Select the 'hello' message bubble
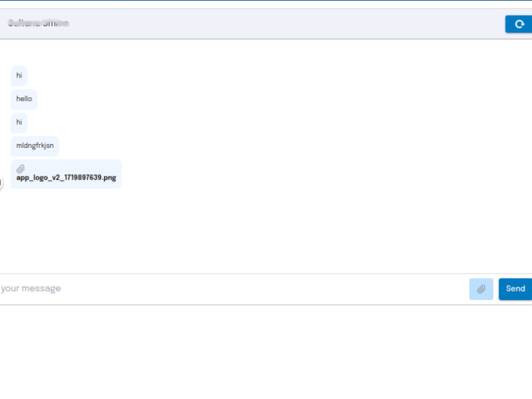532x399 pixels. click(24, 99)
